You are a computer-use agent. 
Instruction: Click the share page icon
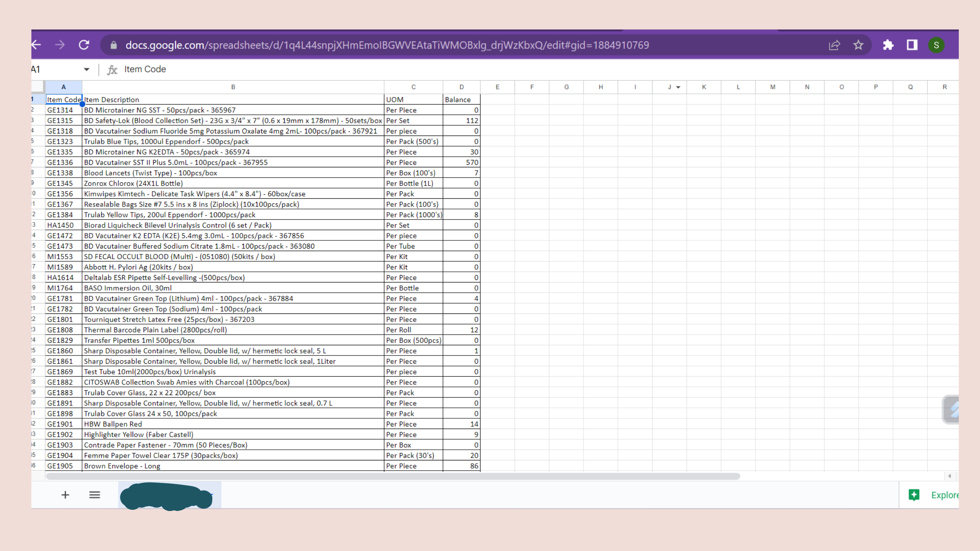(834, 45)
